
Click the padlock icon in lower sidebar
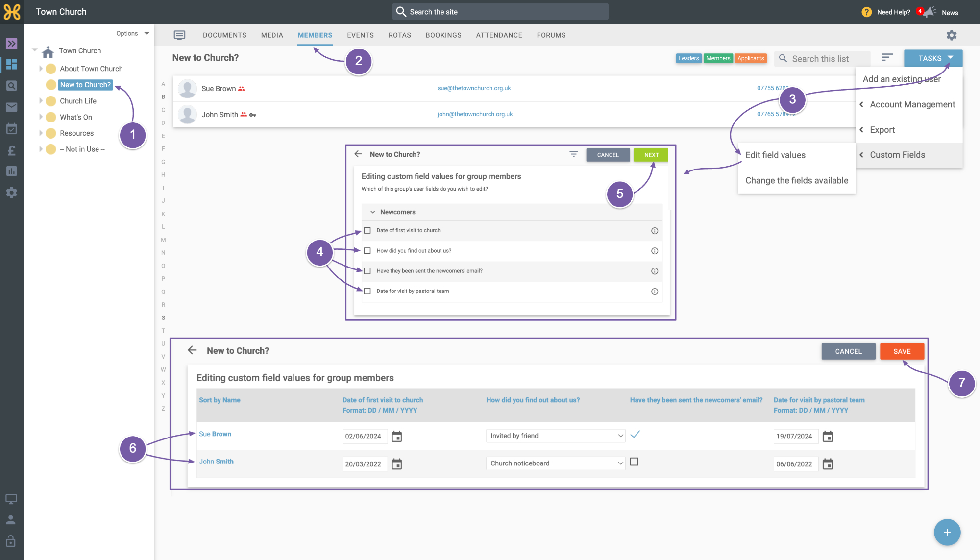tap(11, 541)
